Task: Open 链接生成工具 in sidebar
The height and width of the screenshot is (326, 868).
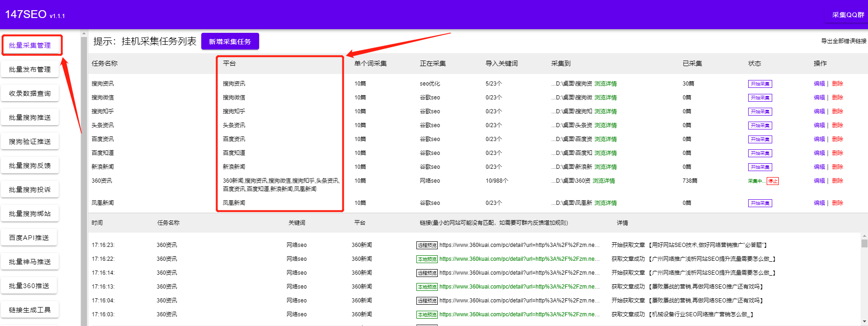Action: pos(30,310)
